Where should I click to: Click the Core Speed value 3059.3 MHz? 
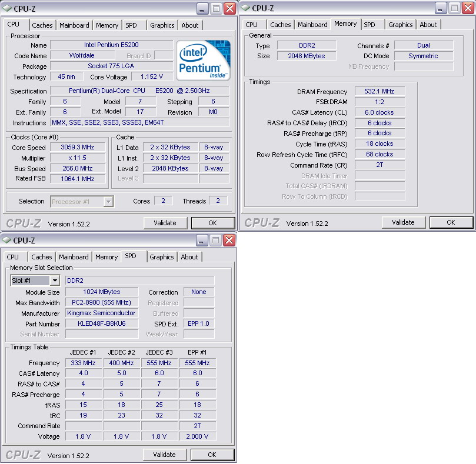(78, 147)
